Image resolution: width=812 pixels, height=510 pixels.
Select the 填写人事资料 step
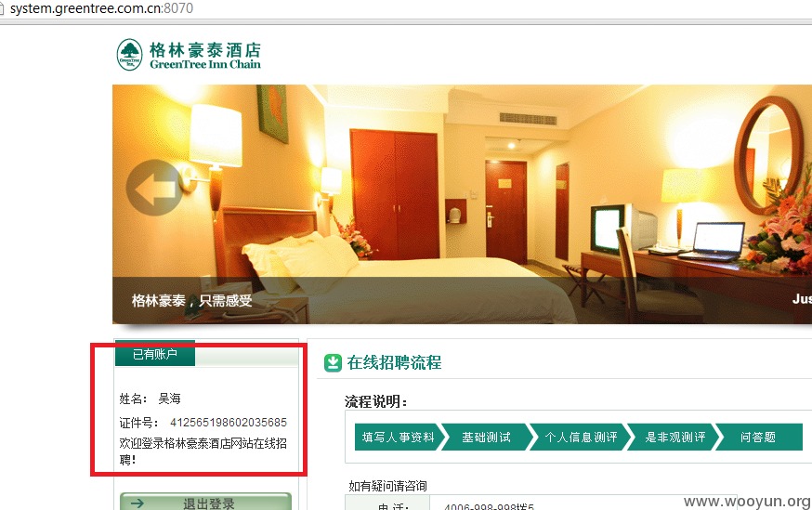398,438
